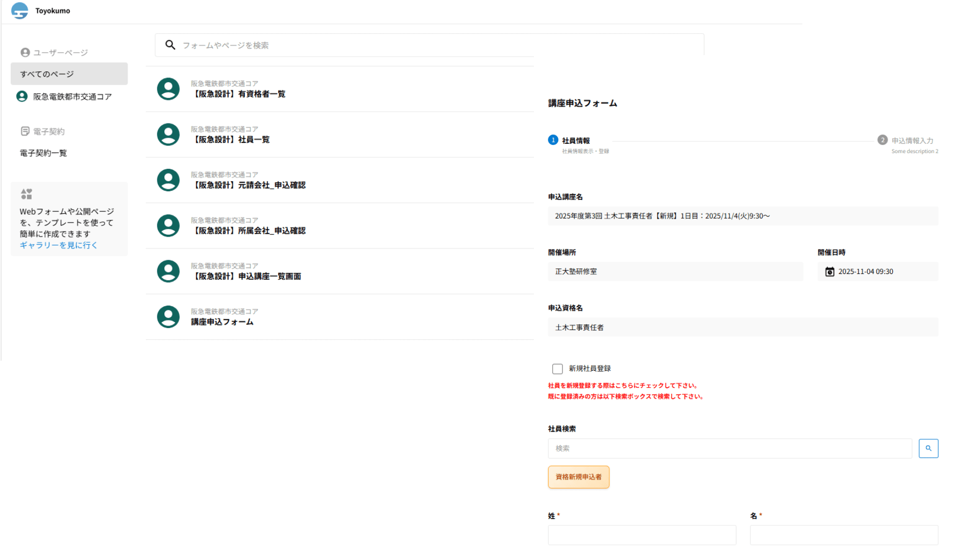
Task: Open 阪急電鉄都市交通コア in the sidebar
Action: coord(69,96)
